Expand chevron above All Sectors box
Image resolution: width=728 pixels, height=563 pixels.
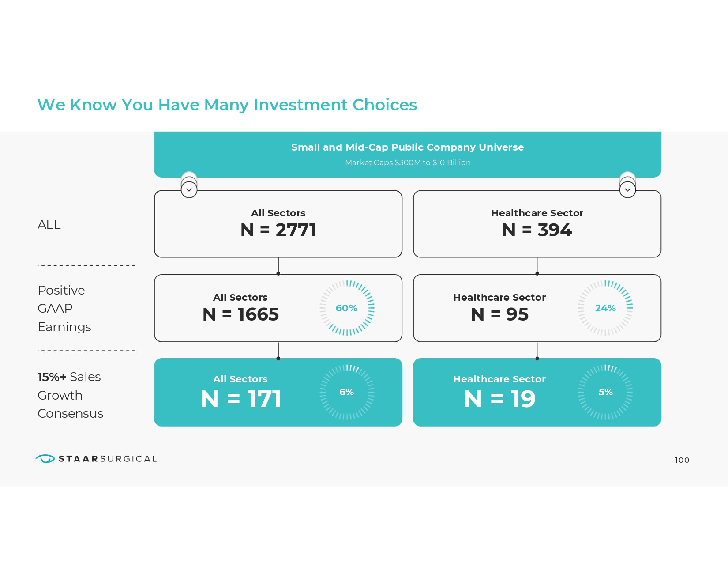point(189,190)
